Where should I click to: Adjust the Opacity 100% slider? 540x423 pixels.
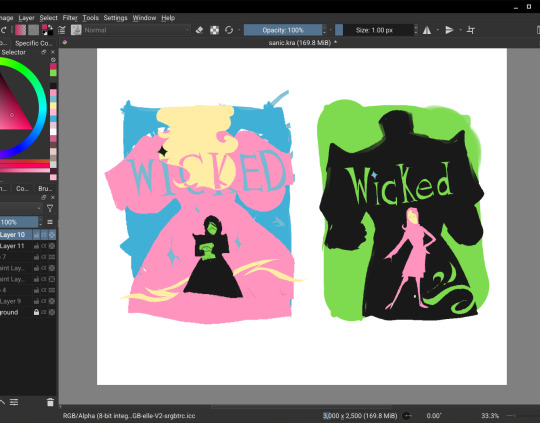click(x=283, y=30)
